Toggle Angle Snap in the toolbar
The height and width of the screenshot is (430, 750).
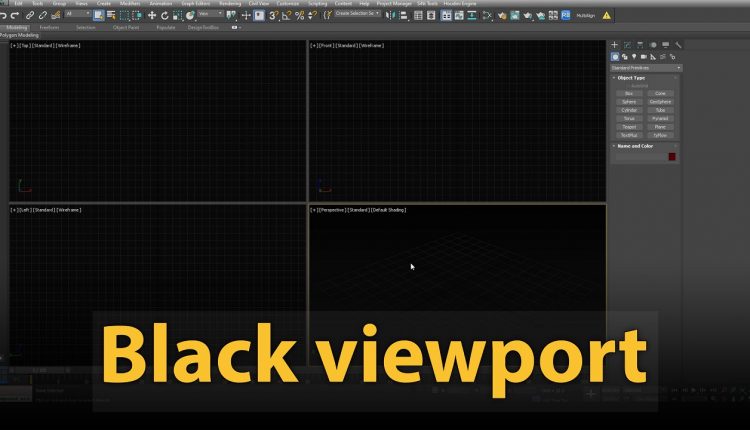click(x=286, y=15)
